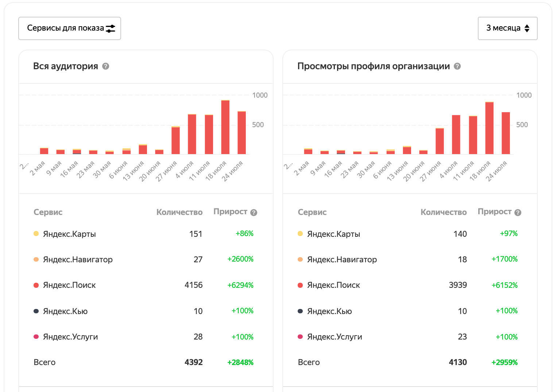The width and height of the screenshot is (553, 392).
Task: Click Прирост help icon in right table
Action: click(518, 213)
